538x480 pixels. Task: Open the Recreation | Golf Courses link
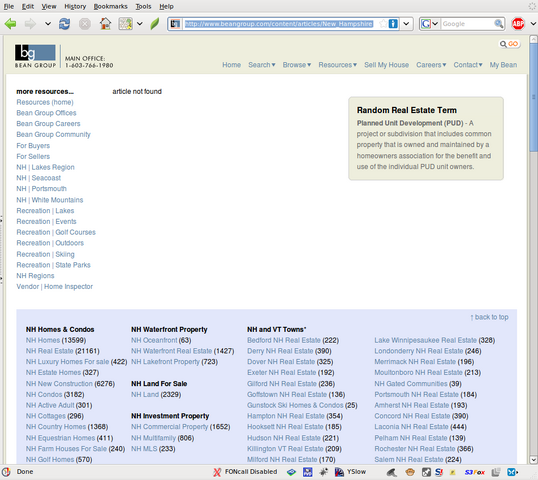(x=56, y=232)
